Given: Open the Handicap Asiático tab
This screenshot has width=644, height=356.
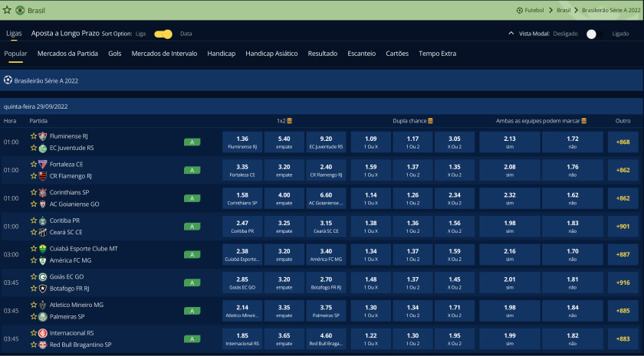Looking at the screenshot, I should click(271, 54).
